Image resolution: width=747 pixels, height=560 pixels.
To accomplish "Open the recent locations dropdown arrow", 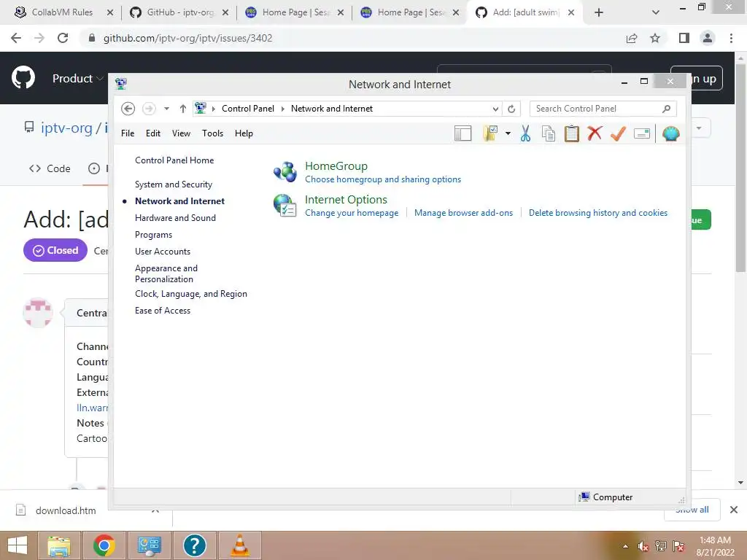I will tap(166, 109).
